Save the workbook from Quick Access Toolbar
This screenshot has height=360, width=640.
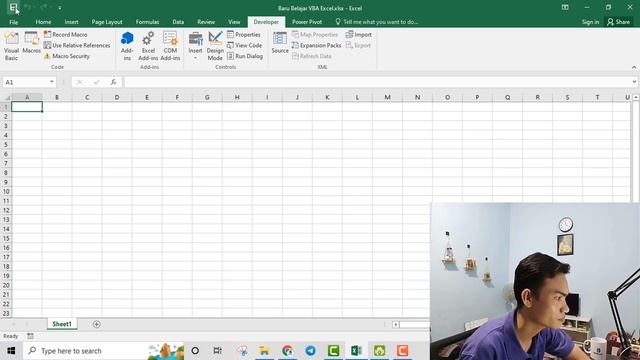pyautogui.click(x=13, y=7)
